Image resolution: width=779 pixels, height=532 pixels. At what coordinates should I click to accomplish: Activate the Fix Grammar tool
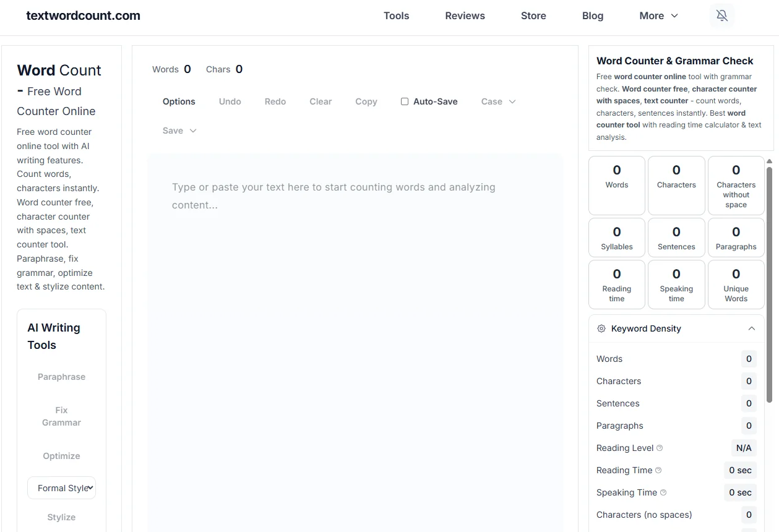point(61,416)
